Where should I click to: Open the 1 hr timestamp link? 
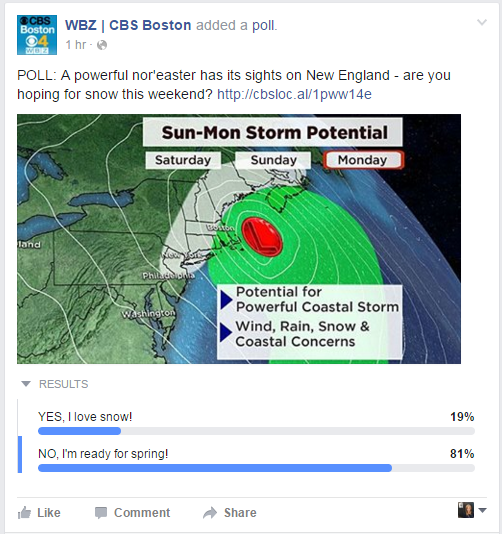(76, 45)
